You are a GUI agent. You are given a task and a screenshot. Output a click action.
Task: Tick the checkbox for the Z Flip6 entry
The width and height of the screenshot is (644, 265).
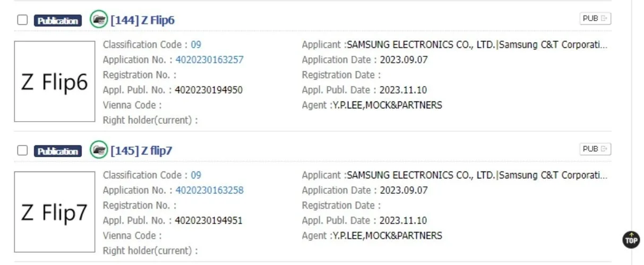tap(22, 20)
